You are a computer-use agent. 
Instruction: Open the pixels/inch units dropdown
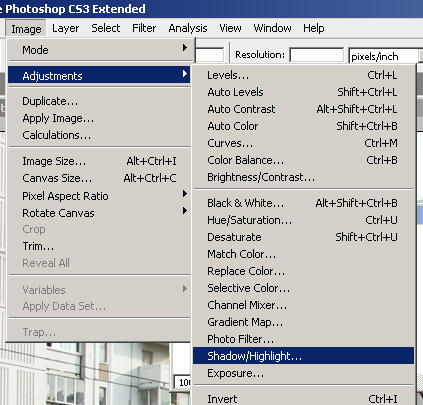[385, 56]
